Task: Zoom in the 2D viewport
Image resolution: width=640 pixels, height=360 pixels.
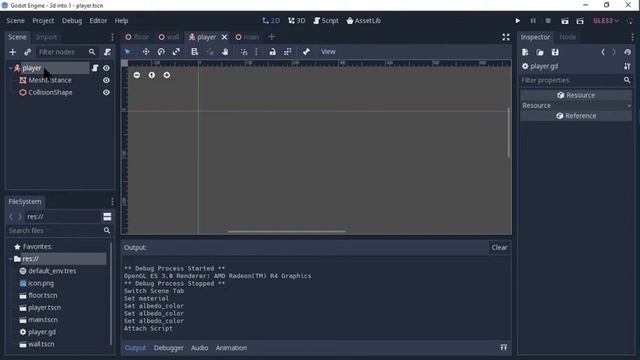Action: pos(167,75)
